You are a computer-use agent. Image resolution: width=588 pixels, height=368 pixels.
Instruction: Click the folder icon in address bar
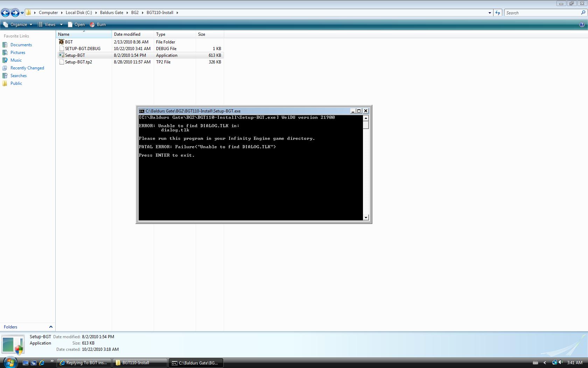click(x=29, y=13)
